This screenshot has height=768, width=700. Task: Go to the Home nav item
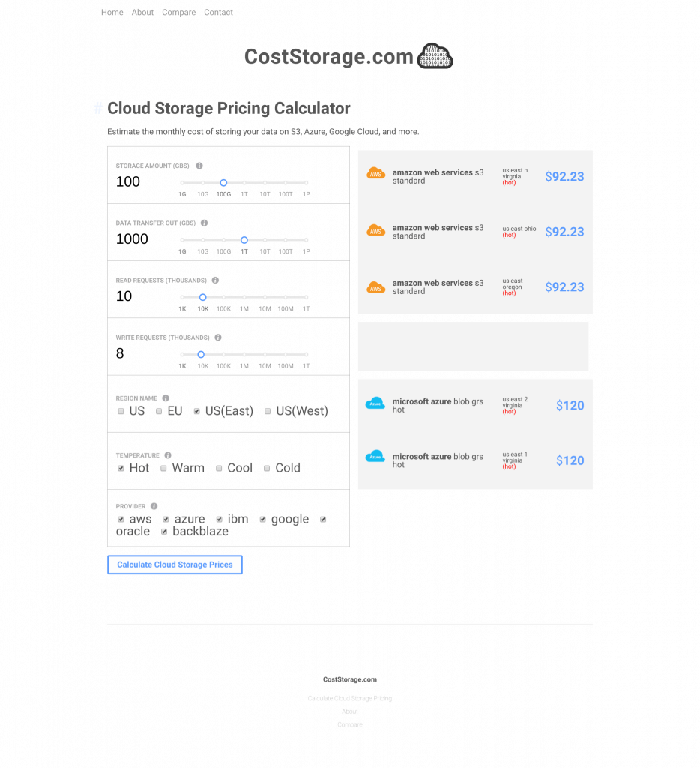click(x=112, y=12)
